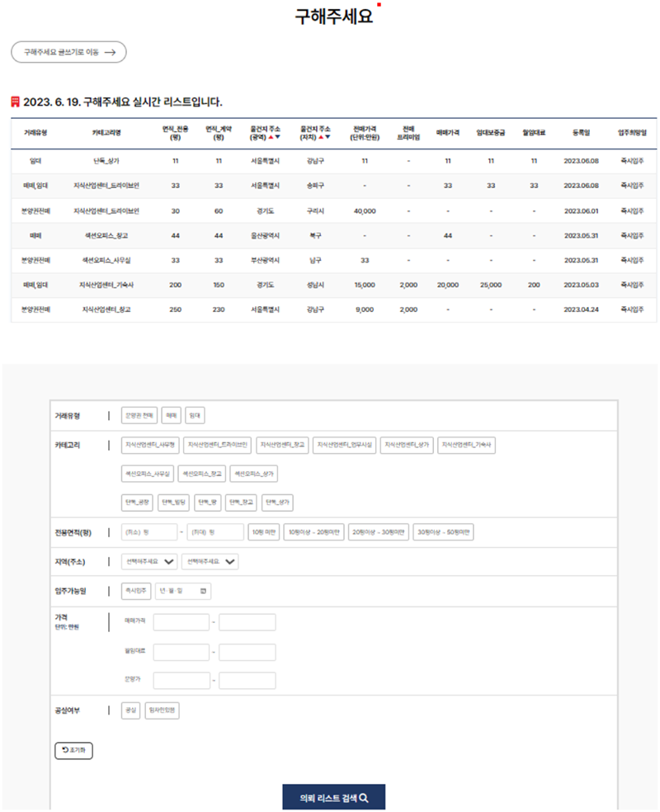Open the second 지역(주소) district dropdown

pos(210,562)
